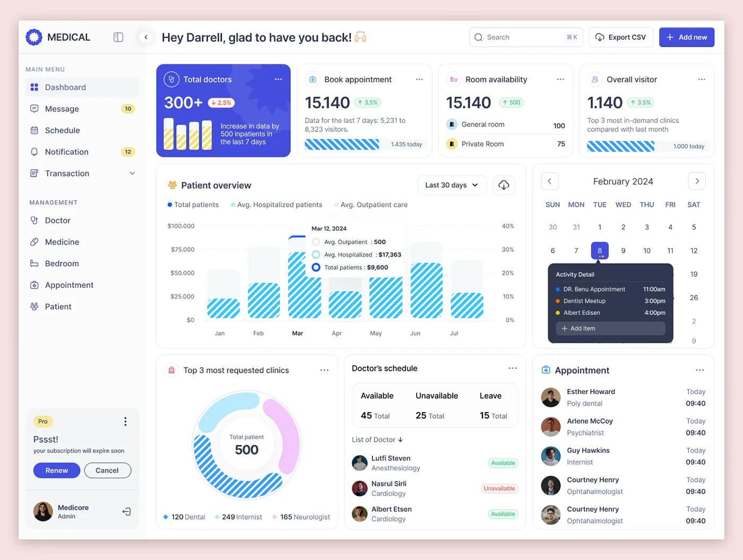
Task: Click the back arrow beside the greeting
Action: coord(146,37)
